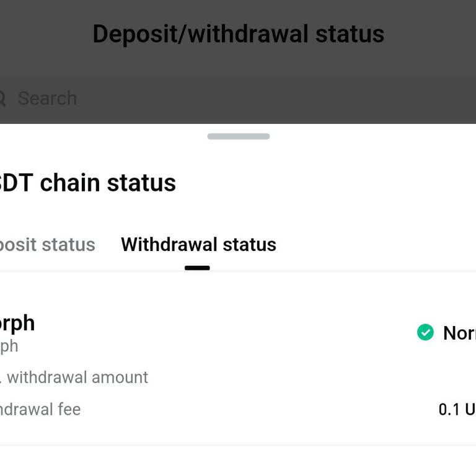The height and width of the screenshot is (476, 476).
Task: Select the Morph chain name
Action: [17, 323]
